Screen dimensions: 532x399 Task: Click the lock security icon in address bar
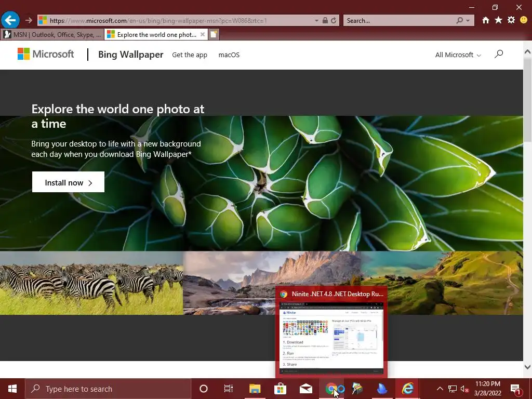tap(325, 20)
